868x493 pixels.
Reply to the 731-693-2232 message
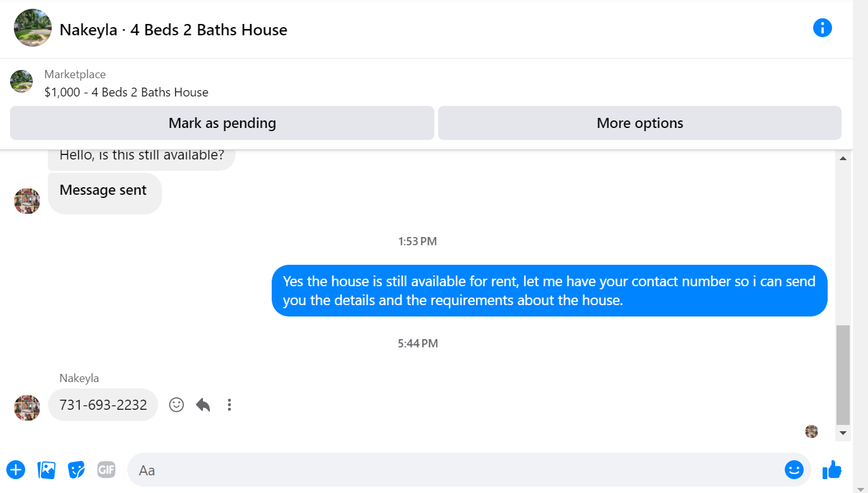point(203,405)
